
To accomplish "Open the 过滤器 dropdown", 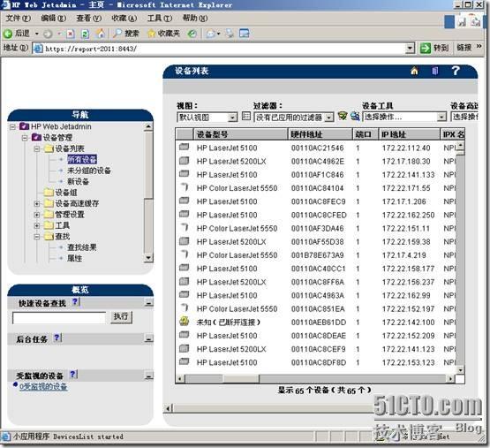I will pos(328,118).
